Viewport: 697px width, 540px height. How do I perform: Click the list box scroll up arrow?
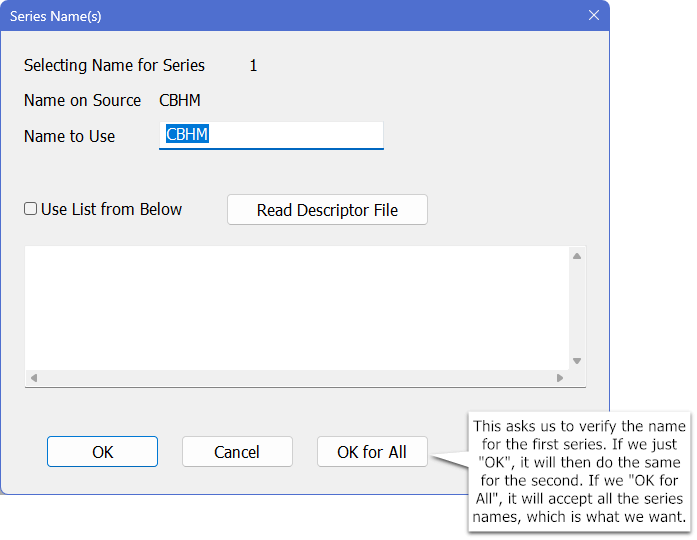[576, 256]
